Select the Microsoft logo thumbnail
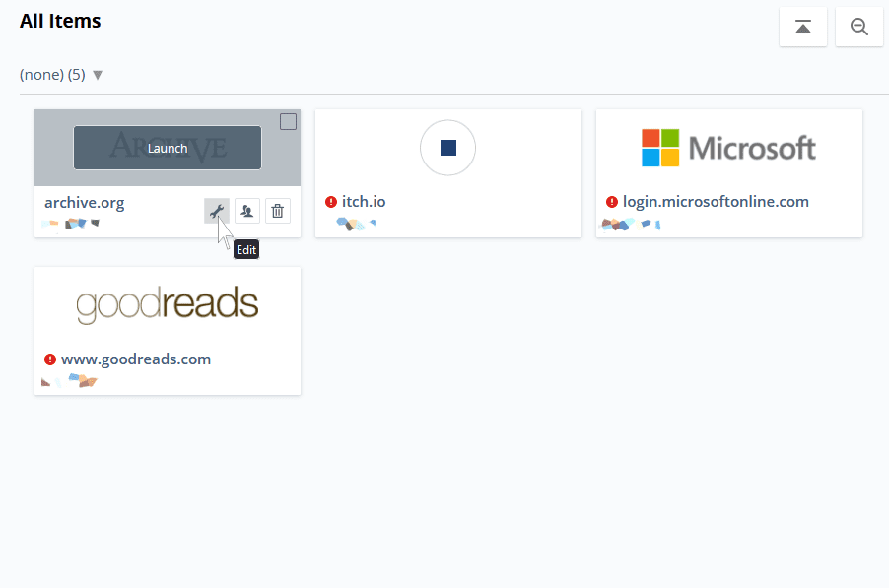889x588 pixels. coord(728,148)
